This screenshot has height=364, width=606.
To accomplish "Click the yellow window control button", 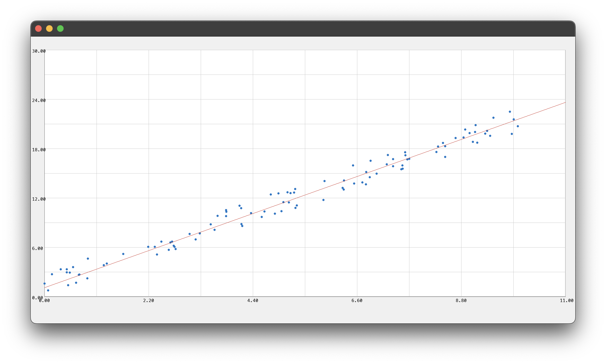I will [50, 28].
